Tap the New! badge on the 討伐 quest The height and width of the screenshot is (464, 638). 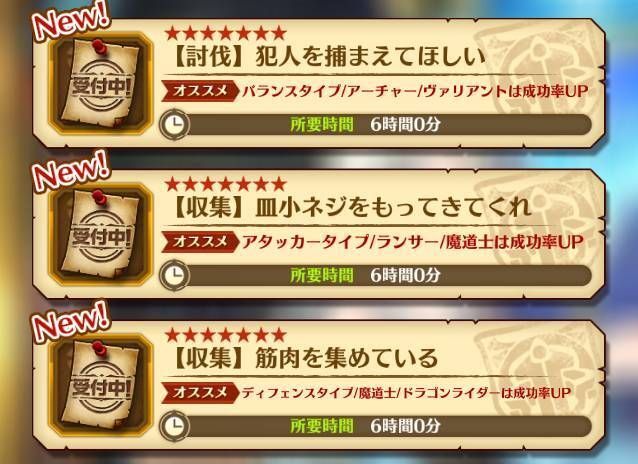coord(71,23)
